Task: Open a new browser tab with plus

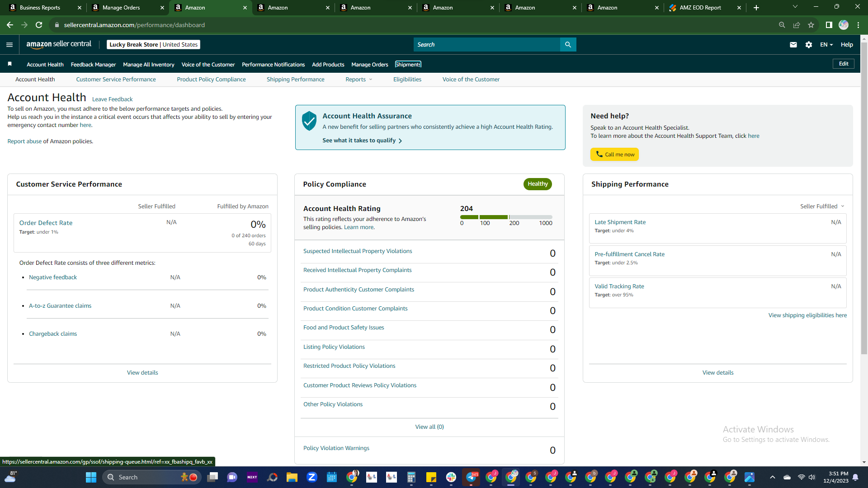Action: pos(756,8)
